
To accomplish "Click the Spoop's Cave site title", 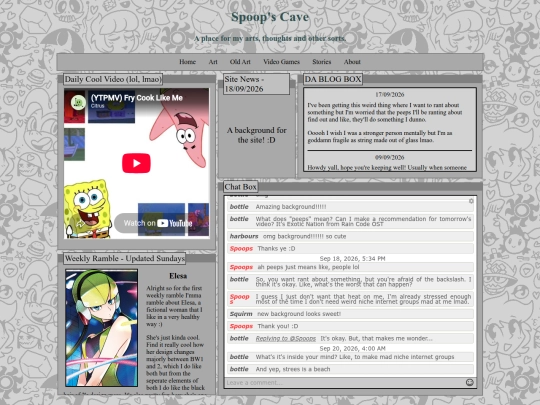I will pos(270,17).
